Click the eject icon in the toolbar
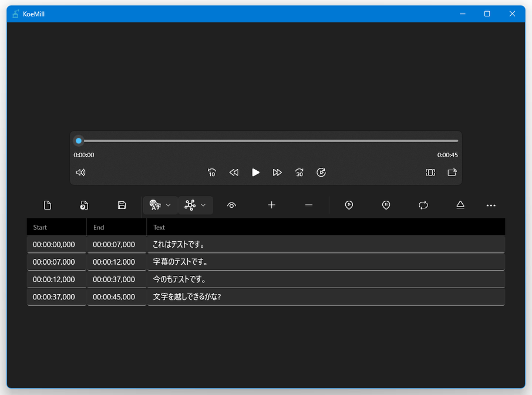The width and height of the screenshot is (532, 395). [460, 205]
